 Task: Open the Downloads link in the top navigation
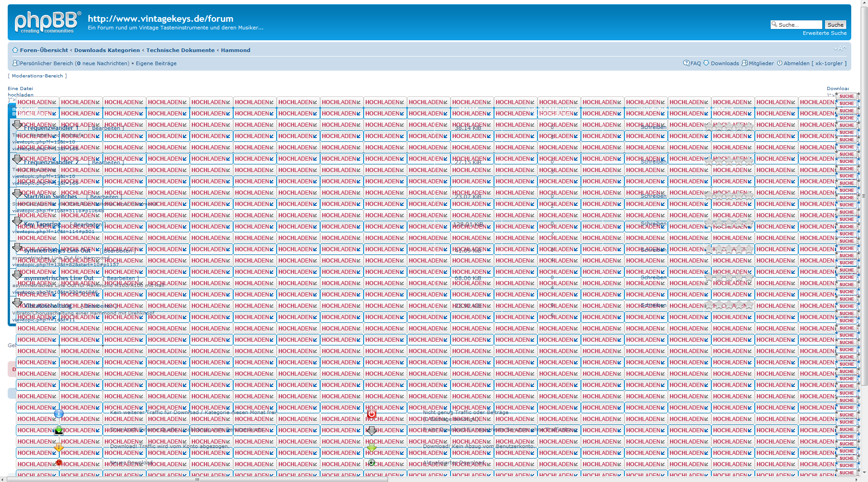(724, 63)
